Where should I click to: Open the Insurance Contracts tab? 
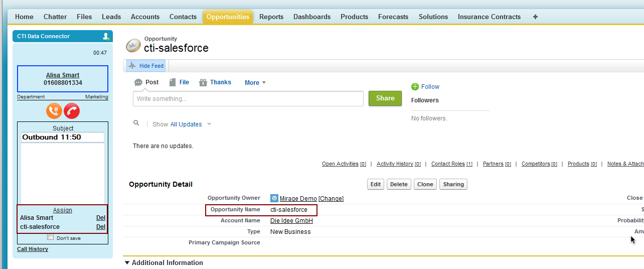pos(489,17)
